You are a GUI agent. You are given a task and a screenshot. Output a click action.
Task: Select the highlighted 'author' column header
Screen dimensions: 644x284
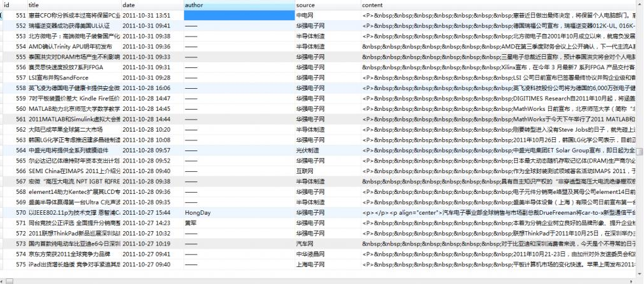pos(238,4)
